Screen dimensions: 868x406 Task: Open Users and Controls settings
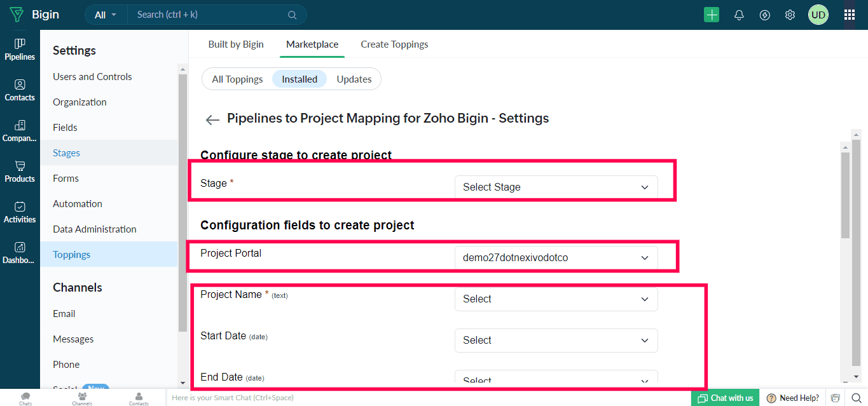(x=109, y=76)
